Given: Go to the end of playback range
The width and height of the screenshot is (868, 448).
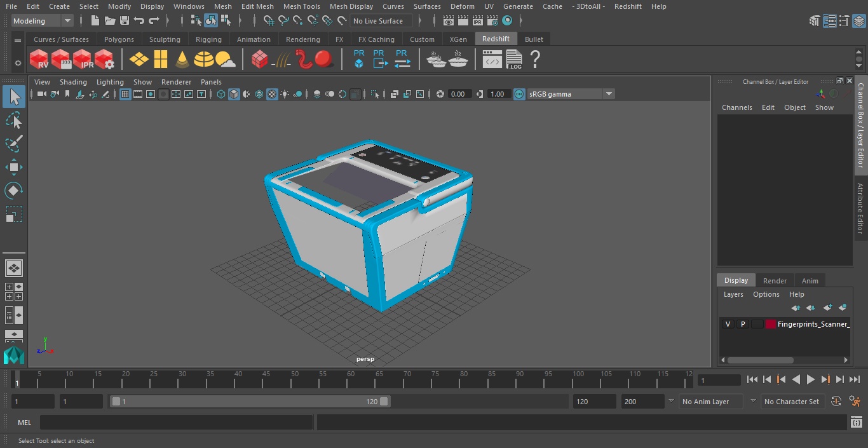Looking at the screenshot, I should point(855,379).
